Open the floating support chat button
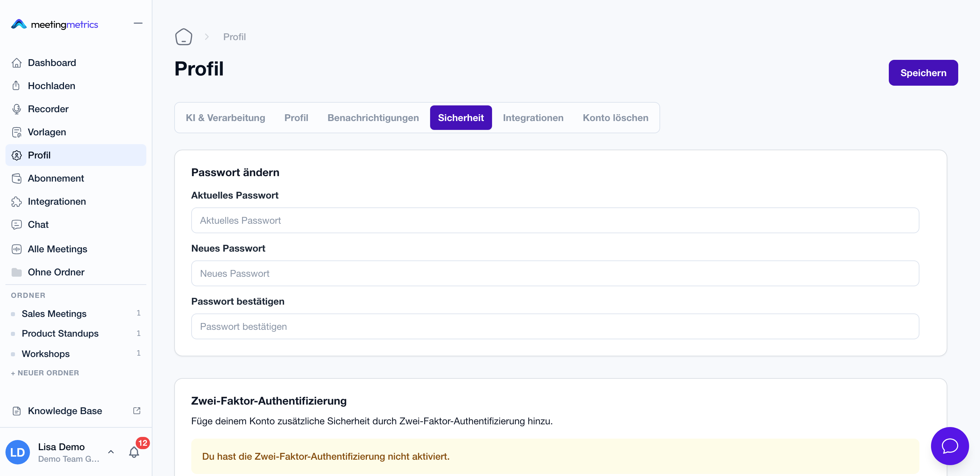 [x=950, y=446]
